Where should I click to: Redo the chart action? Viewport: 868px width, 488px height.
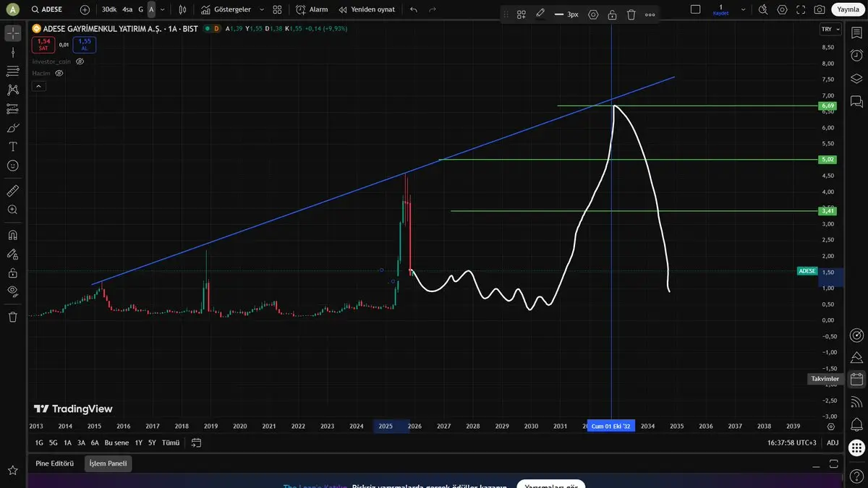(433, 9)
